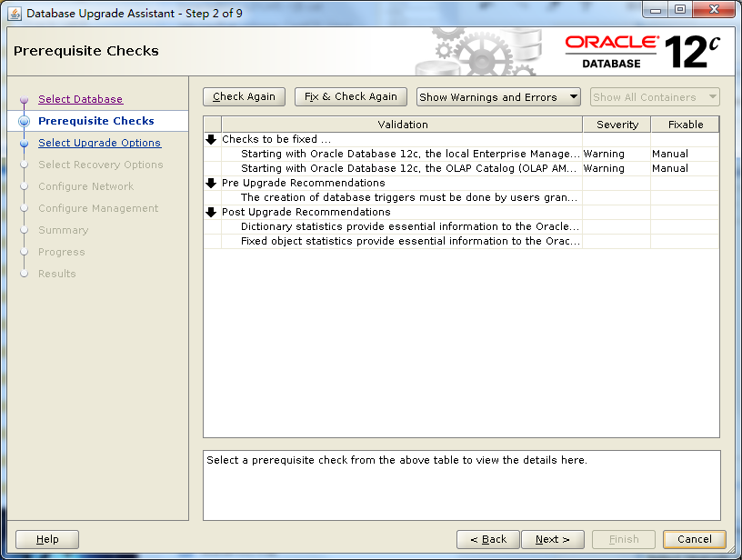The image size is (742, 560).
Task: Collapse the Checks to be fixed group
Action: click(x=212, y=139)
